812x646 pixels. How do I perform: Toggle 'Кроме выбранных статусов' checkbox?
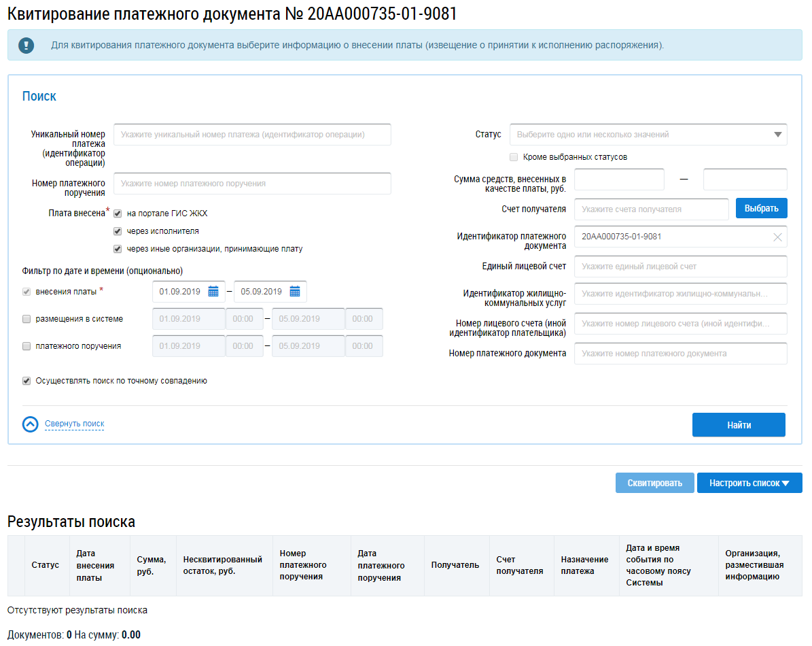tap(514, 157)
